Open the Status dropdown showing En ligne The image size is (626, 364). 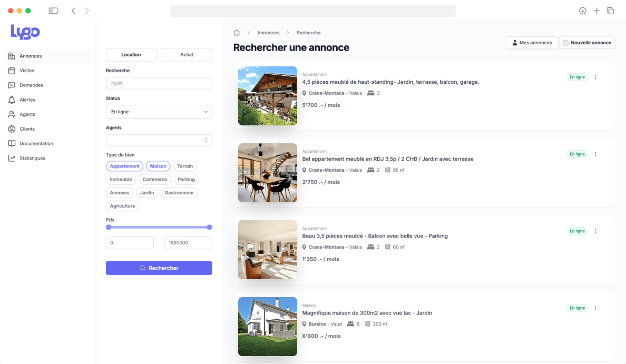coord(159,112)
